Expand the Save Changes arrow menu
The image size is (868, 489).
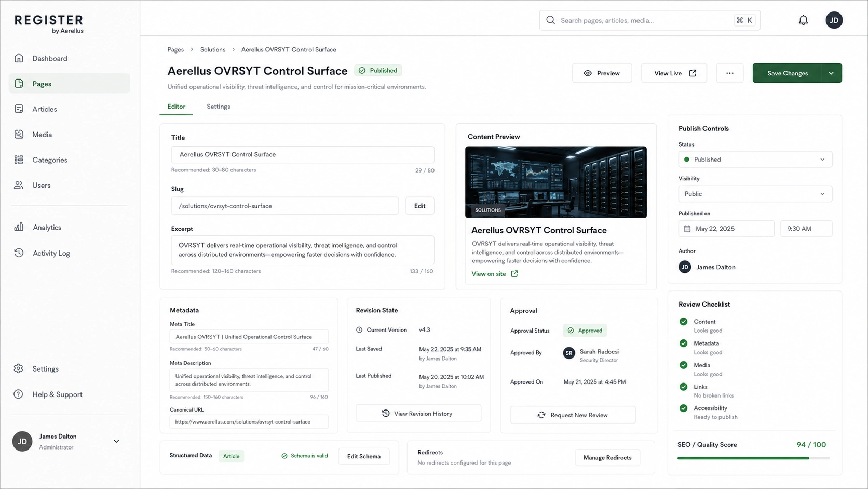click(x=832, y=73)
